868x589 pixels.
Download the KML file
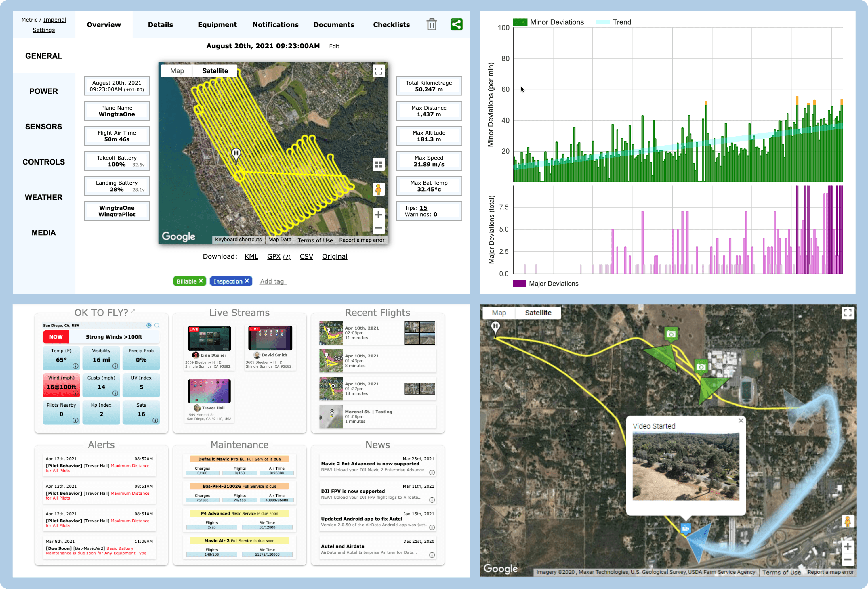pos(251,257)
